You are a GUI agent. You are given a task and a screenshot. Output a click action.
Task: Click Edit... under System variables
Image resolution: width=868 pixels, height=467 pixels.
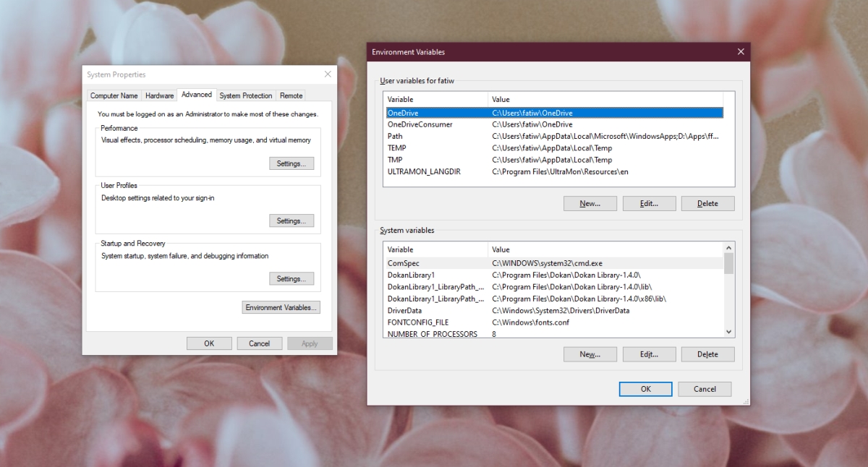click(649, 354)
